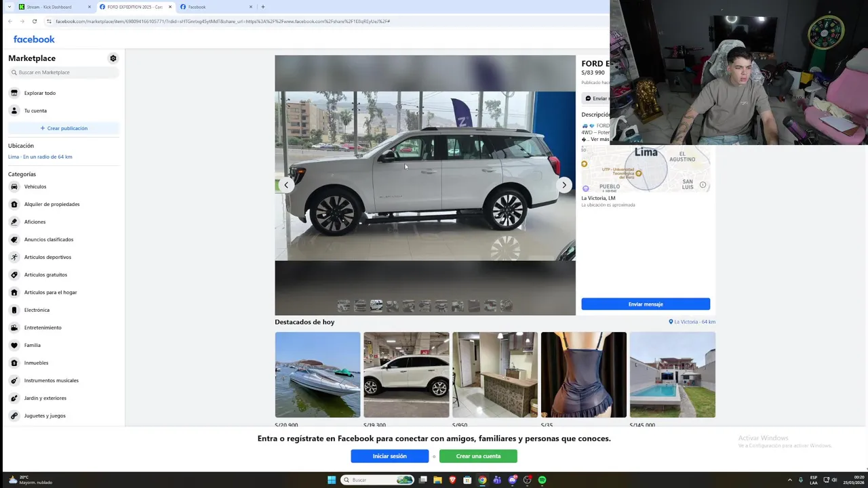Open Tu cuenta in sidebar
This screenshot has height=488, width=868.
[64, 110]
